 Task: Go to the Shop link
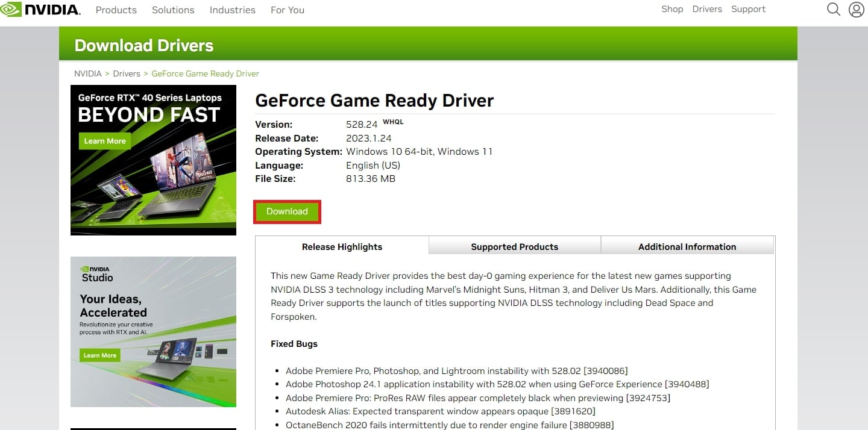[x=672, y=9]
